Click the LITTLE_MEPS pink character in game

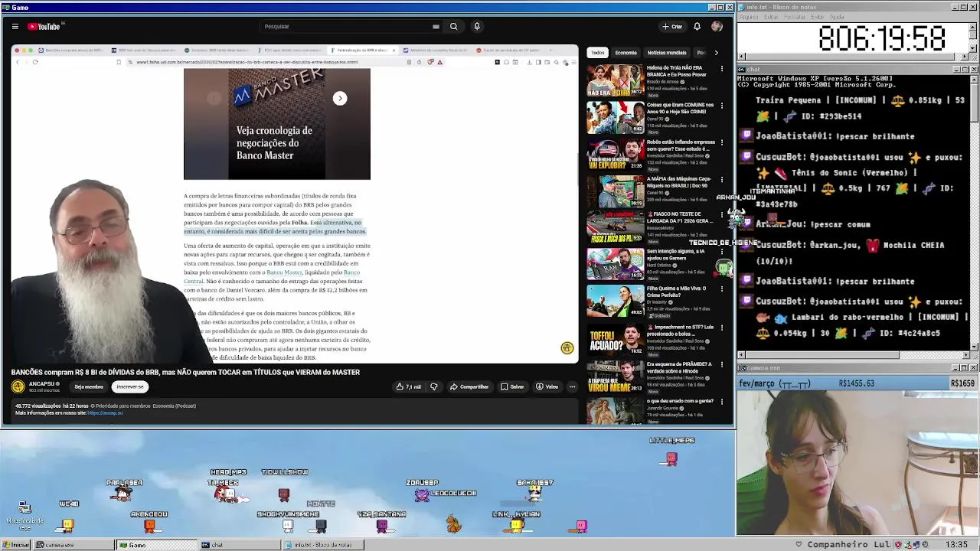pyautogui.click(x=671, y=458)
